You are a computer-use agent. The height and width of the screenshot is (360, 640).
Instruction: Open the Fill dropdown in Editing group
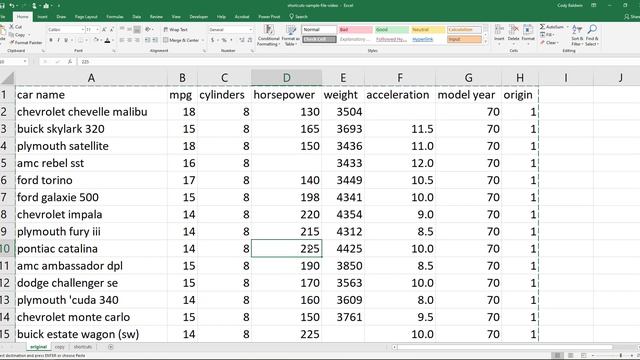[x=547, y=35]
